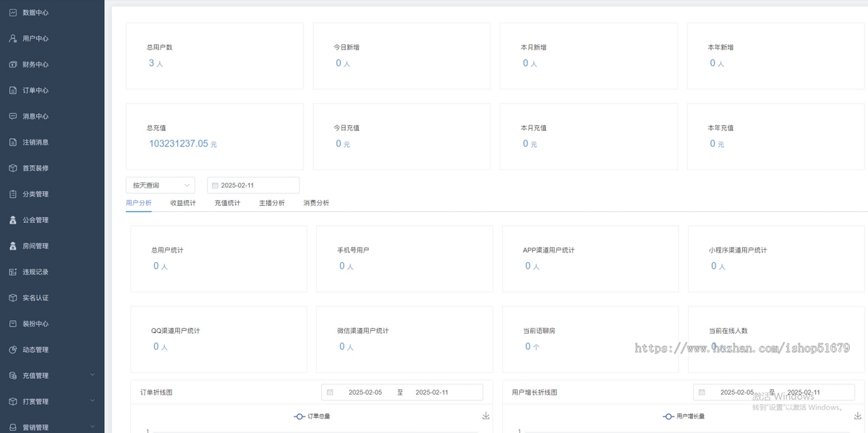The image size is (868, 433).
Task: Click the 动态管理 pie icon
Action: pyautogui.click(x=13, y=350)
